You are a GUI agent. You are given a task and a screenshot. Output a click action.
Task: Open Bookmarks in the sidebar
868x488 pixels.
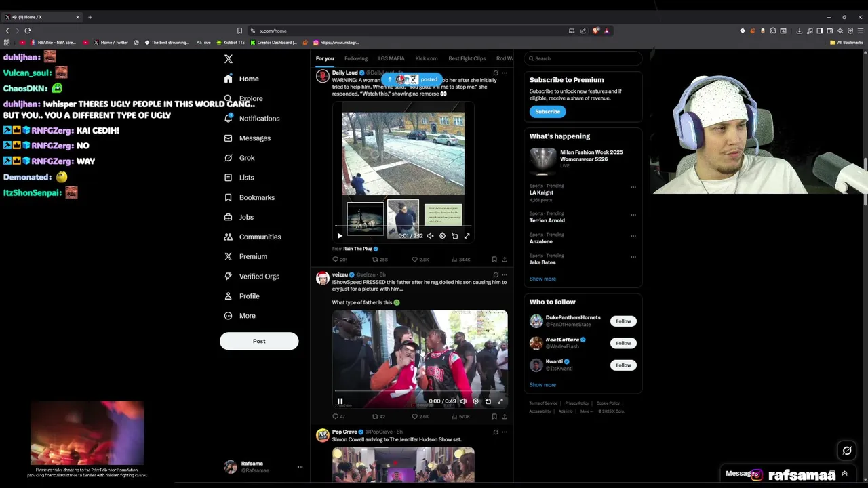click(249, 197)
